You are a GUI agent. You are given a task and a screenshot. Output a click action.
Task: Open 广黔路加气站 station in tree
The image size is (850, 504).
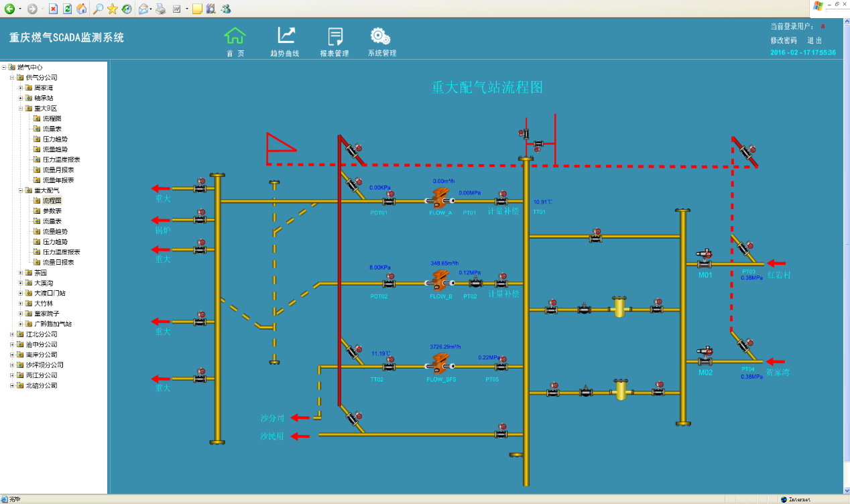coord(54,324)
